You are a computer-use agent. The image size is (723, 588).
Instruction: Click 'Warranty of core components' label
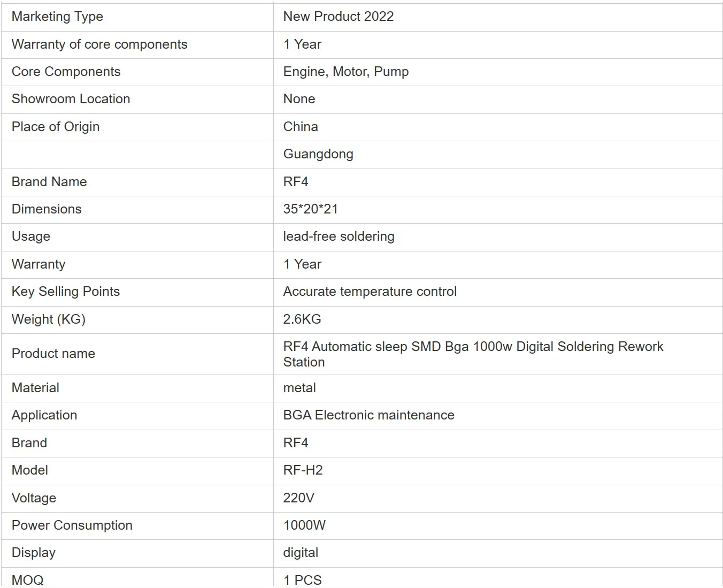coord(99,44)
